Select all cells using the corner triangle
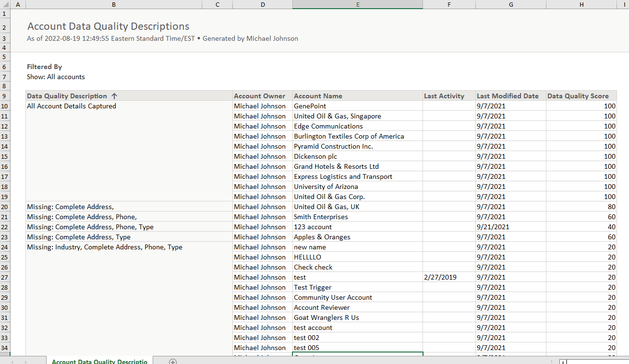629x364 pixels. tap(5, 4)
